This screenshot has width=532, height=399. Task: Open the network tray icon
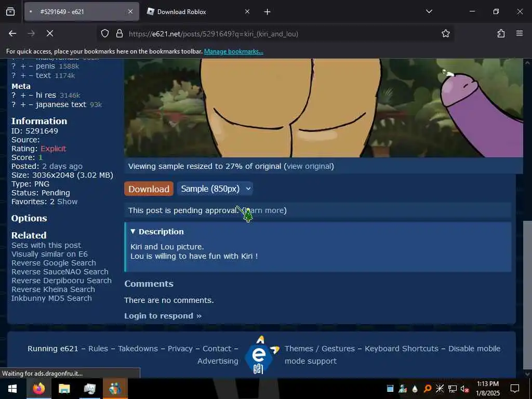point(453,389)
